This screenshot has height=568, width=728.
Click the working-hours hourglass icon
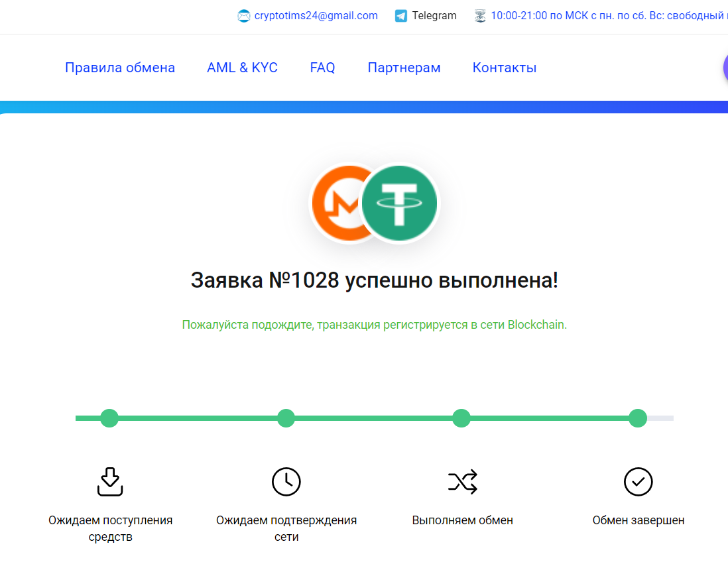click(480, 16)
